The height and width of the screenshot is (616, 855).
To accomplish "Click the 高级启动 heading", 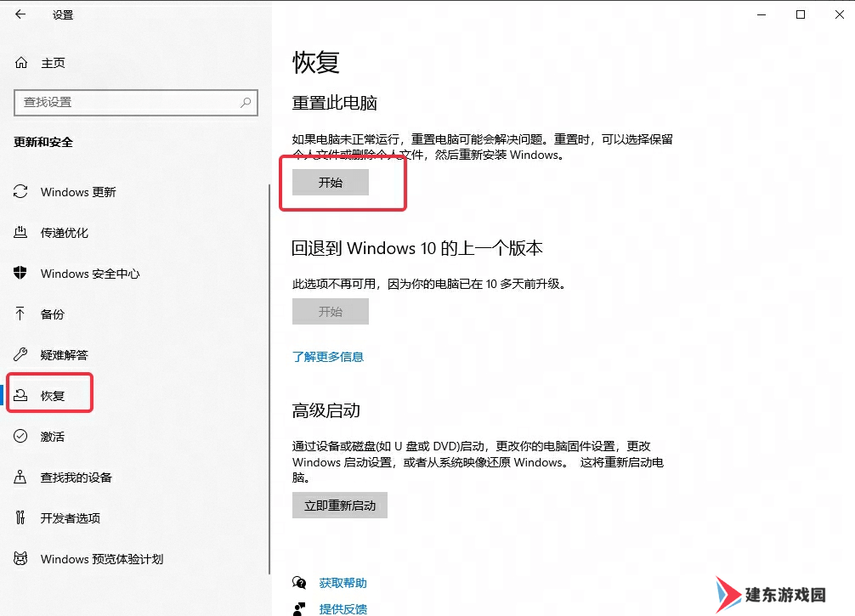I will click(x=326, y=410).
